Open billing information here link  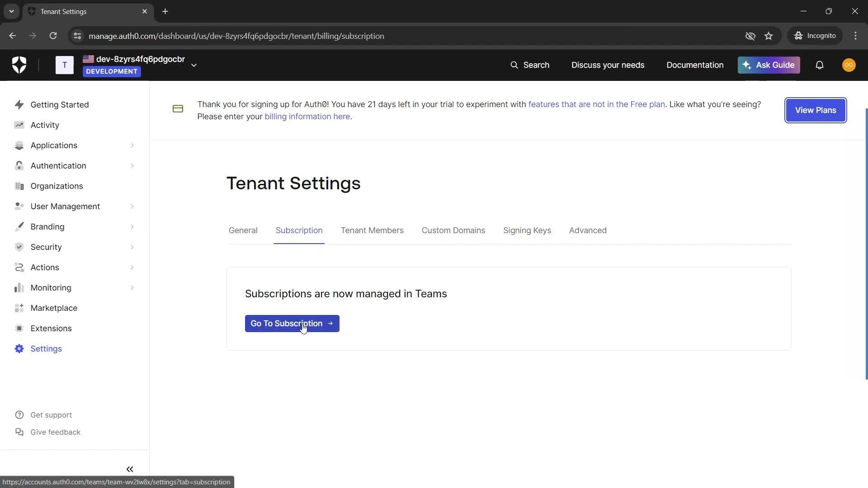307,117
